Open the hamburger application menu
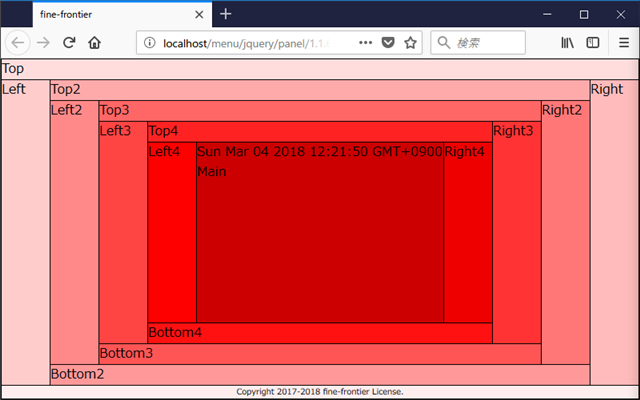 (624, 42)
